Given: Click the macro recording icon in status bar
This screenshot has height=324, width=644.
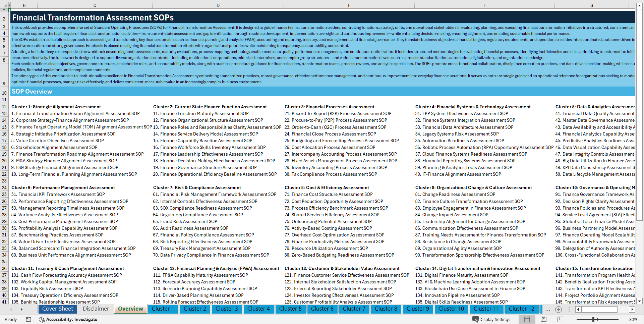Looking at the screenshot, I should (28, 319).
